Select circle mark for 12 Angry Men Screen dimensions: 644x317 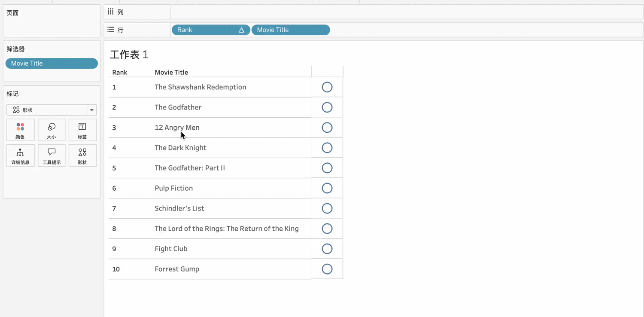point(327,128)
